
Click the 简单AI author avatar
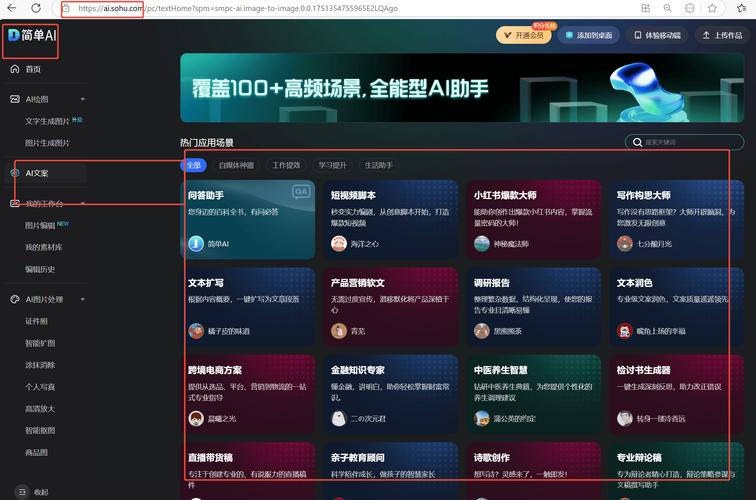196,243
